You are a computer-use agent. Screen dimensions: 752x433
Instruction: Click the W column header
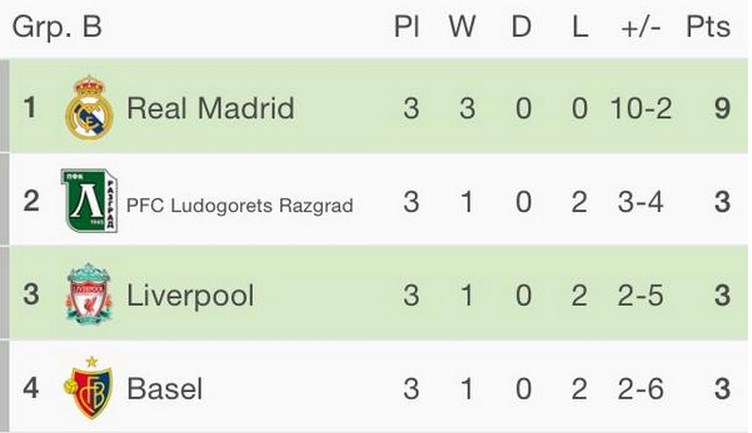[462, 26]
